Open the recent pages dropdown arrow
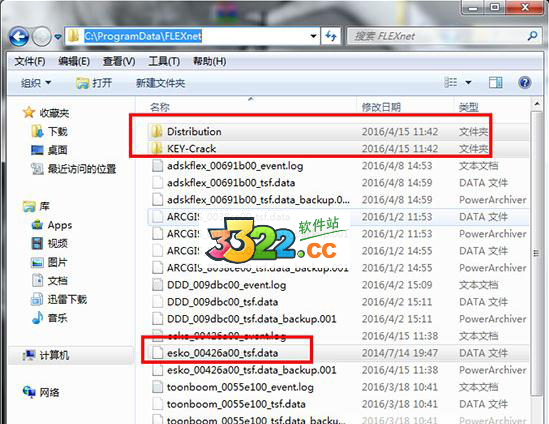 pyautogui.click(x=58, y=36)
